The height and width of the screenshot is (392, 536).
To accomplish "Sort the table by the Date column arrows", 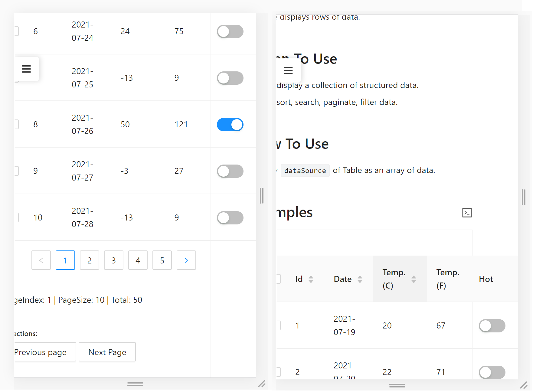I will (360, 279).
